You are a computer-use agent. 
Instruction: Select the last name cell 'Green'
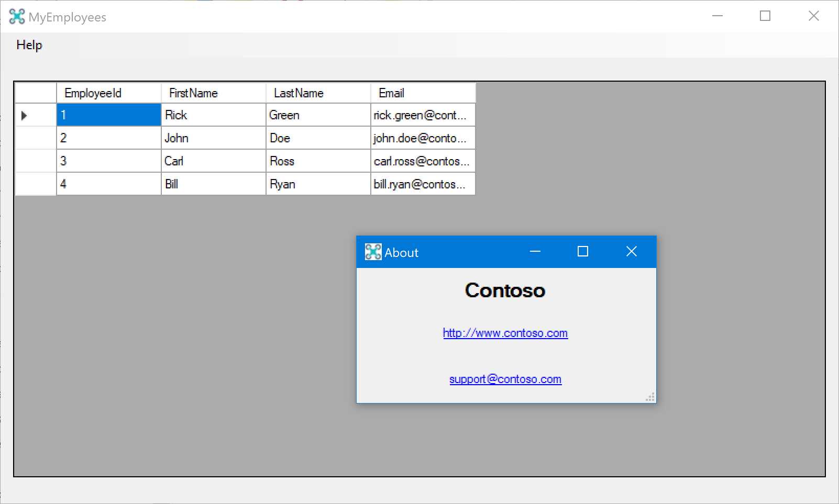click(318, 115)
